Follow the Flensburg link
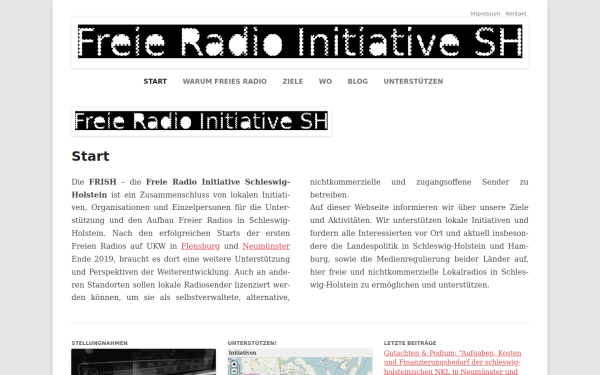The image size is (600, 375). coord(200,246)
